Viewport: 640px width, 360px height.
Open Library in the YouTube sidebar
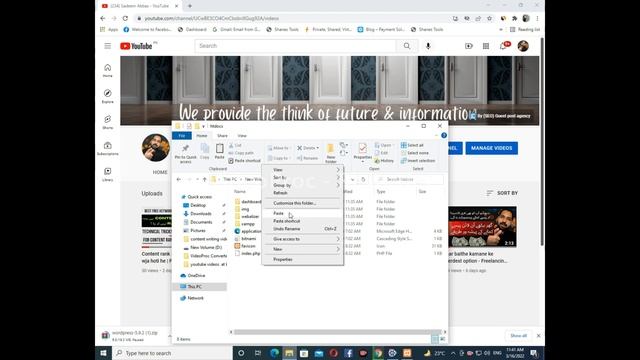coord(107,174)
